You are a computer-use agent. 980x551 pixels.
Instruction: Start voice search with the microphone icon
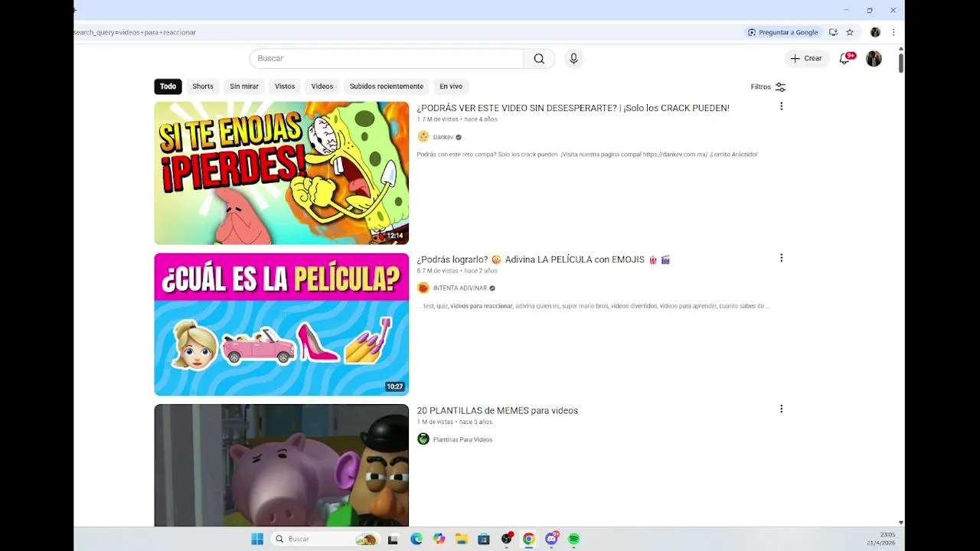(573, 59)
